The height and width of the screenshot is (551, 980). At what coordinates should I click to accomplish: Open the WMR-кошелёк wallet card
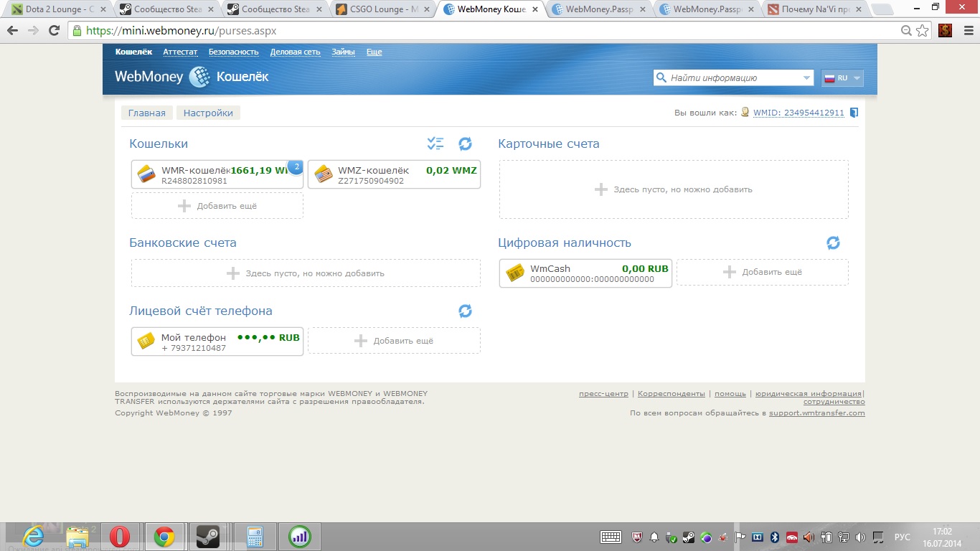[x=217, y=174]
